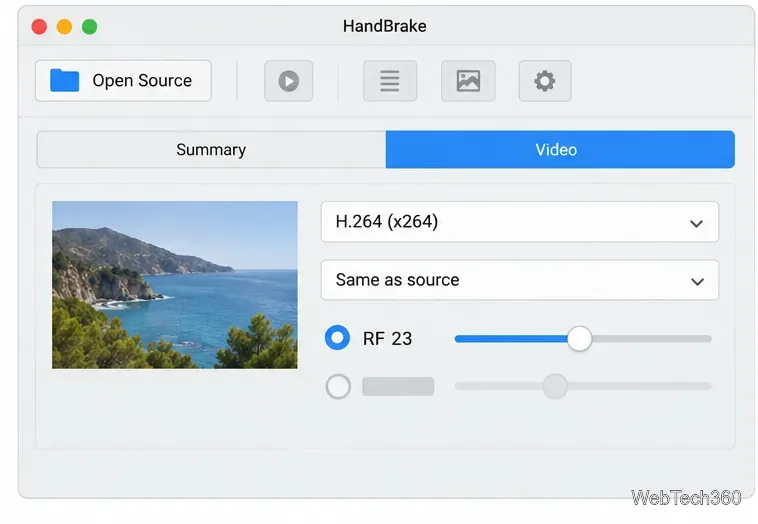Start encoding with the play icon
The width and height of the screenshot is (758, 524).
coord(289,81)
